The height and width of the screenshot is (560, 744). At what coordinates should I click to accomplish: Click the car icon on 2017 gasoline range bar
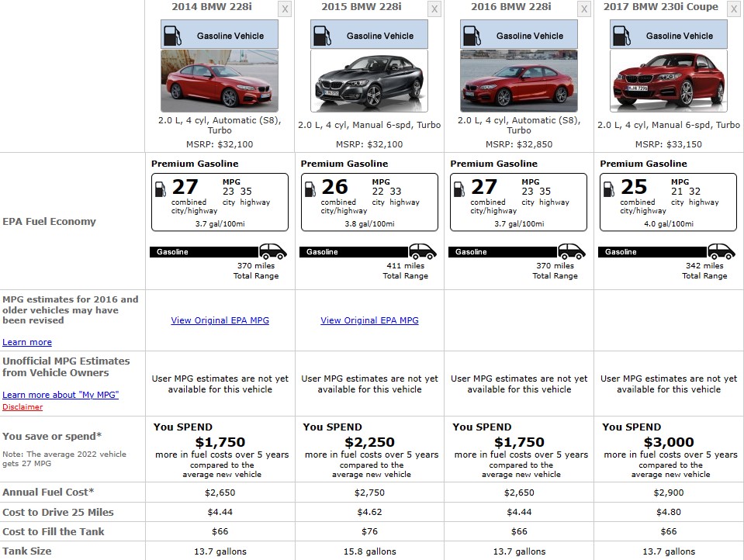[x=722, y=251]
